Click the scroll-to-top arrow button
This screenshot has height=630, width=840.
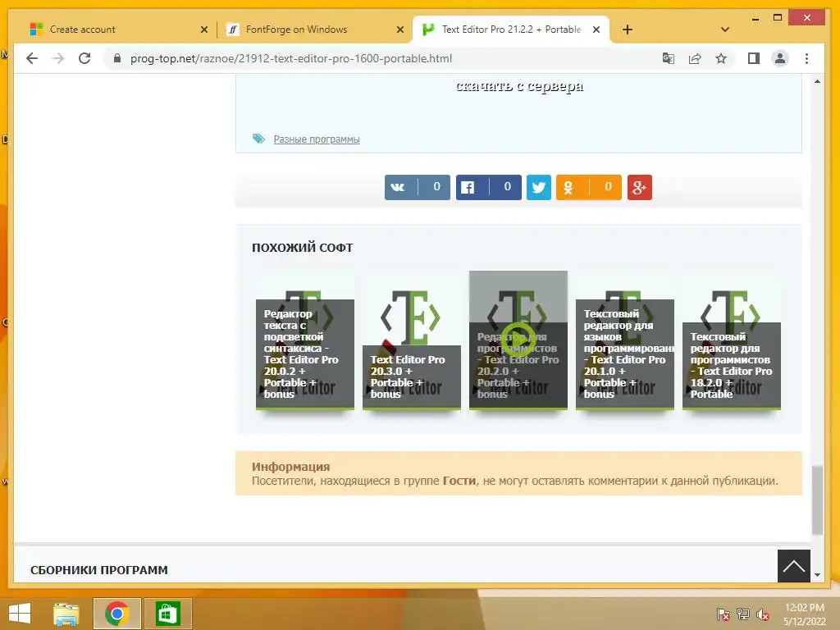[x=793, y=566]
